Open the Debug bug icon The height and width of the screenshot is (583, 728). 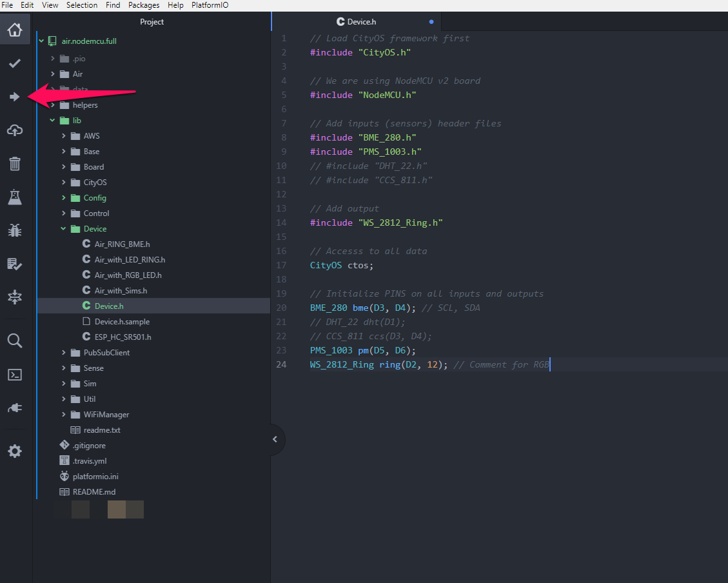(15, 230)
